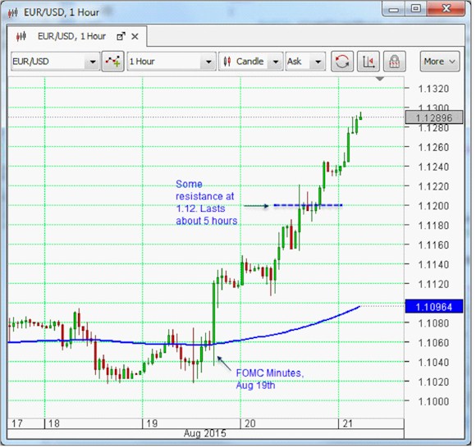Click the candlestick icon on the tab
Image resolution: width=476 pixels, height=448 pixels.
point(21,37)
